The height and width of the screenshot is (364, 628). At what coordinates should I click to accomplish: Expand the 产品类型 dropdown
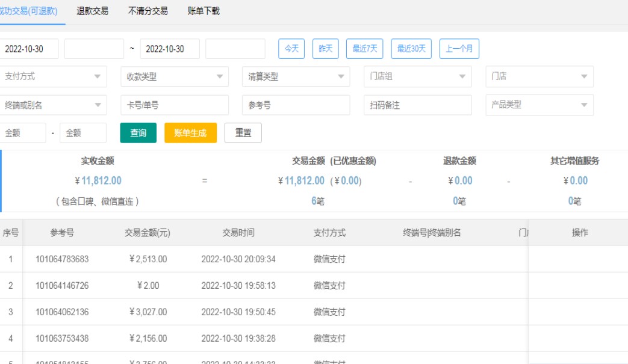[x=539, y=105]
